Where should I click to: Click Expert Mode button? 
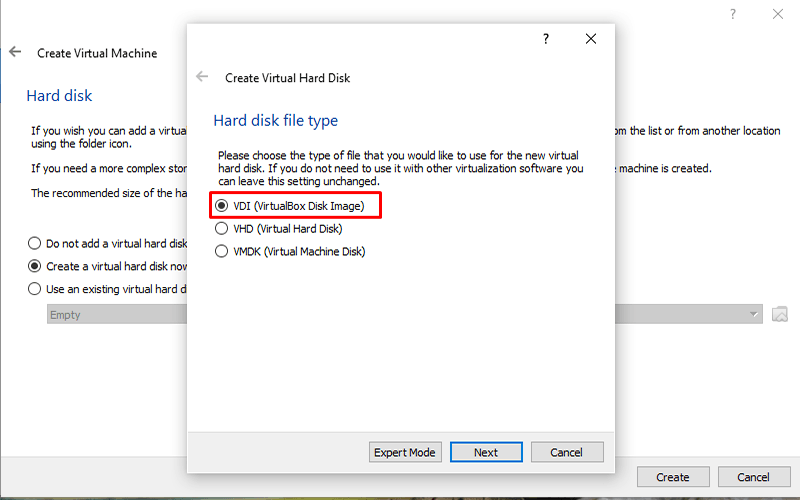(405, 452)
